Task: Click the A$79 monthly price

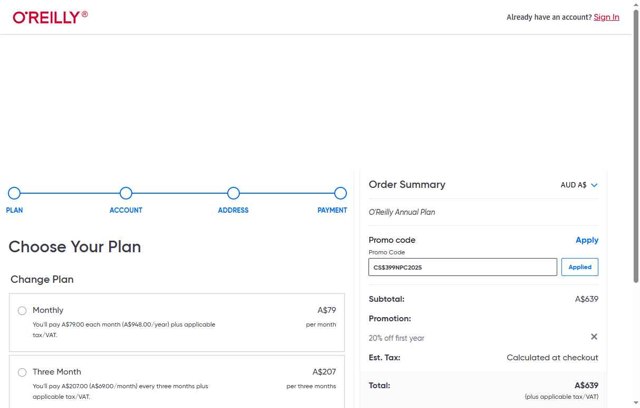Action: pyautogui.click(x=327, y=310)
